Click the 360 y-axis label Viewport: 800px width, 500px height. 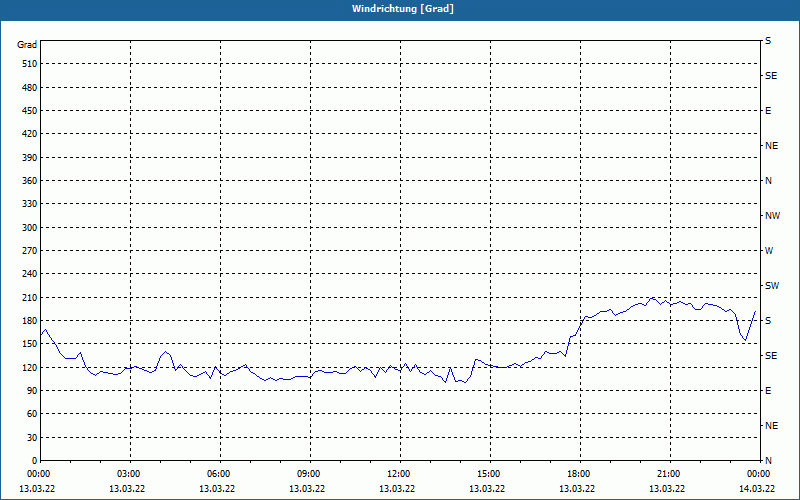(x=30, y=181)
